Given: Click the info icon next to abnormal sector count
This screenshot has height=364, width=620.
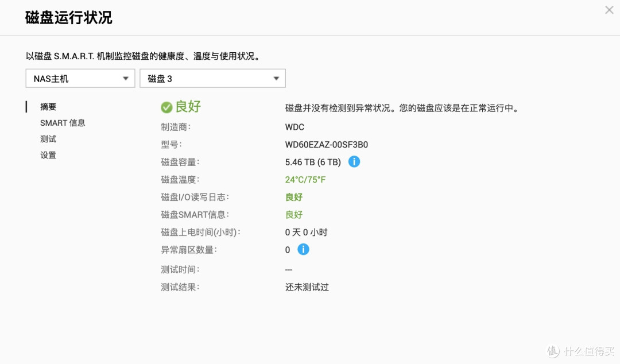Looking at the screenshot, I should point(303,249).
